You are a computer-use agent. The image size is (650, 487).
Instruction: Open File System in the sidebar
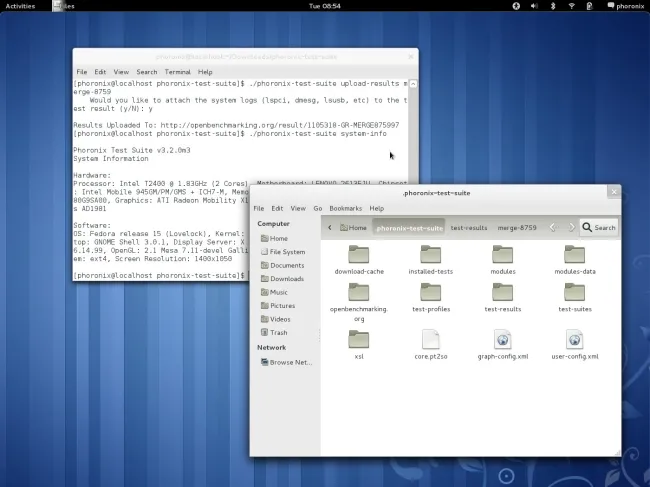[283, 252]
